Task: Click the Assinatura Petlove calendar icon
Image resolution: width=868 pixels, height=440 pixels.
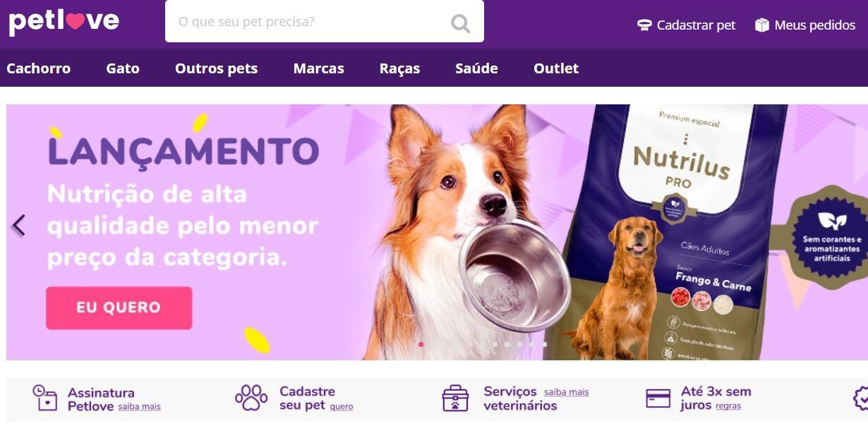Action: (x=45, y=398)
